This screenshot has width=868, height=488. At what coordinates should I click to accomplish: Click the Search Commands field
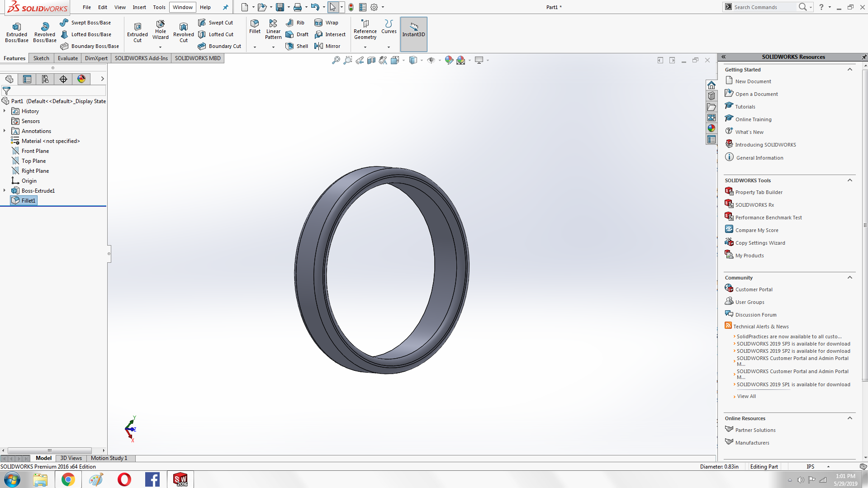click(764, 7)
